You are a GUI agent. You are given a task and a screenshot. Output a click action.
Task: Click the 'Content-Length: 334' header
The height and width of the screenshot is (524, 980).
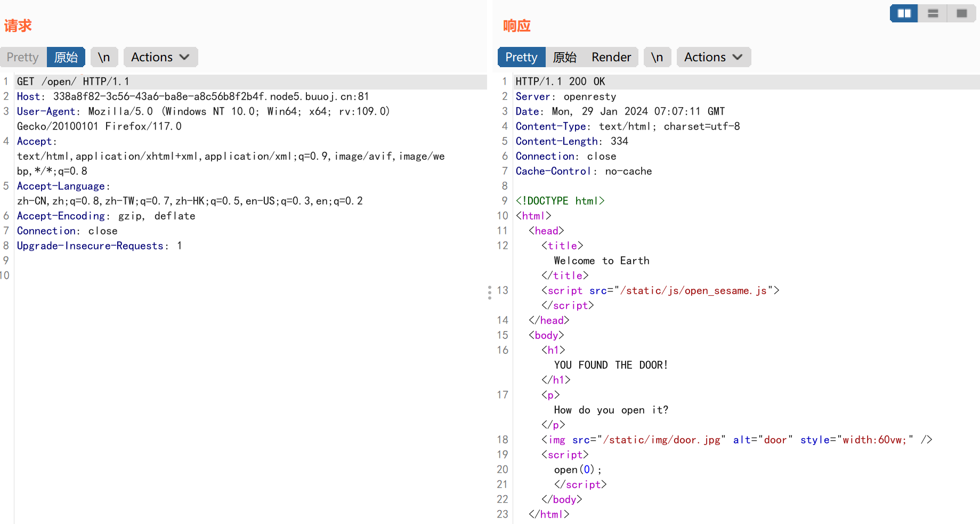pyautogui.click(x=572, y=141)
